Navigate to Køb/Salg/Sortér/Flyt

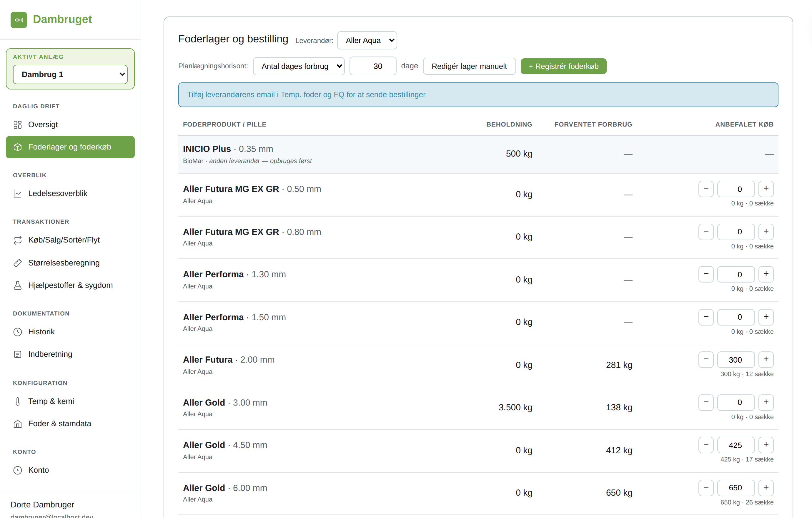pyautogui.click(x=70, y=240)
